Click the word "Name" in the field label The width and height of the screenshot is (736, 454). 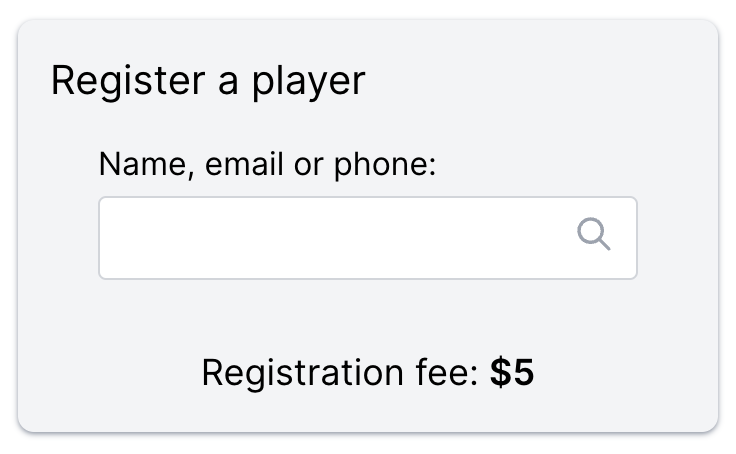(142, 164)
